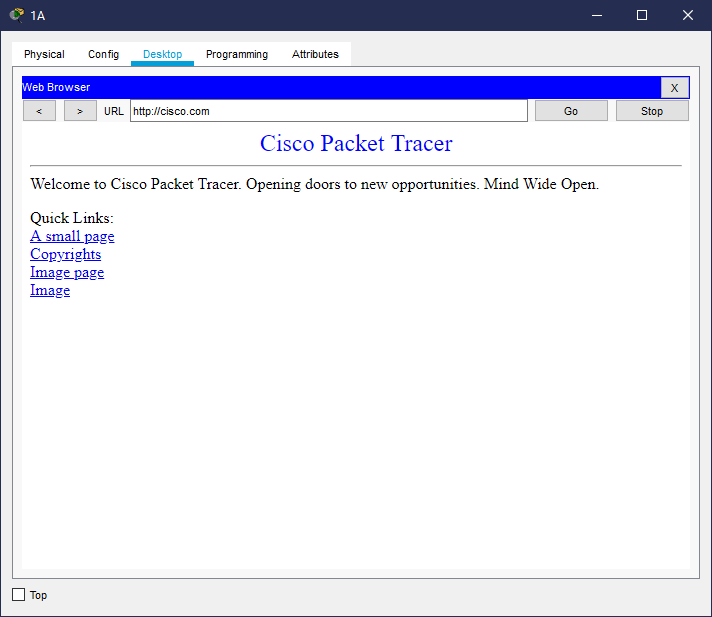Click the Go button
The width and height of the screenshot is (712, 617).
571,111
